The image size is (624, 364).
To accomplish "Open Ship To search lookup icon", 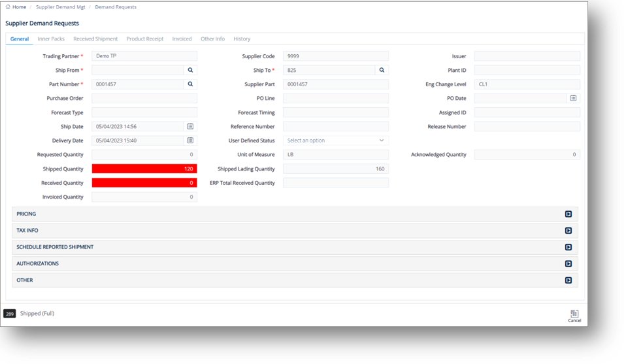I will pyautogui.click(x=382, y=70).
